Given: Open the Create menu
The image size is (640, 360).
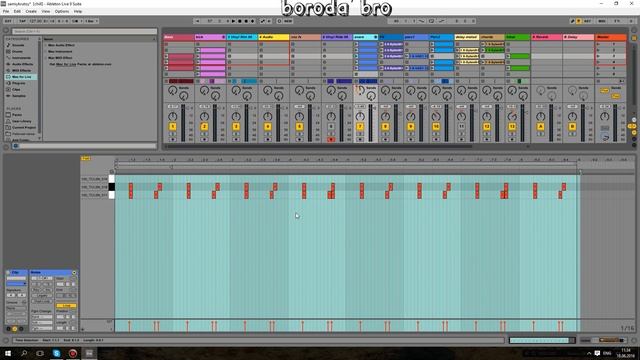Looking at the screenshot, I should (31, 11).
